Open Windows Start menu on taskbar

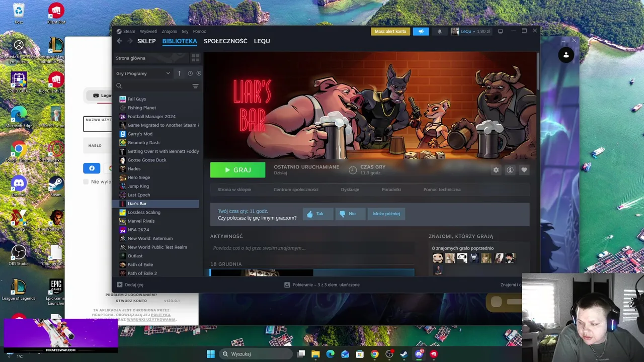211,354
